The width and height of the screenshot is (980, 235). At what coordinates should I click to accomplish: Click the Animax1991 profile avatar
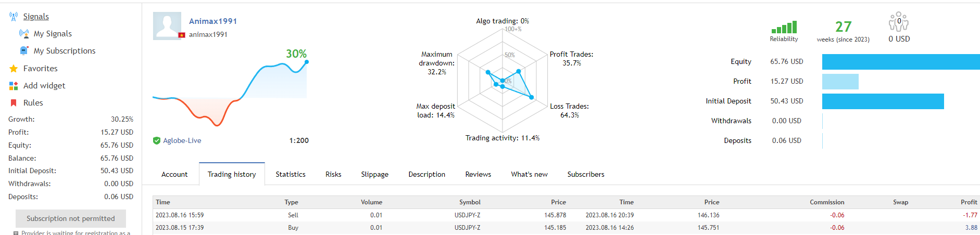(x=167, y=26)
